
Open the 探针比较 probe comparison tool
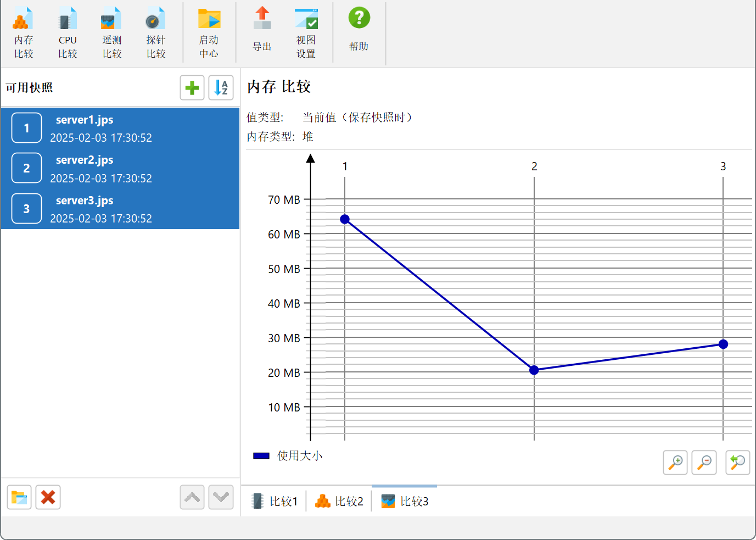pyautogui.click(x=155, y=33)
